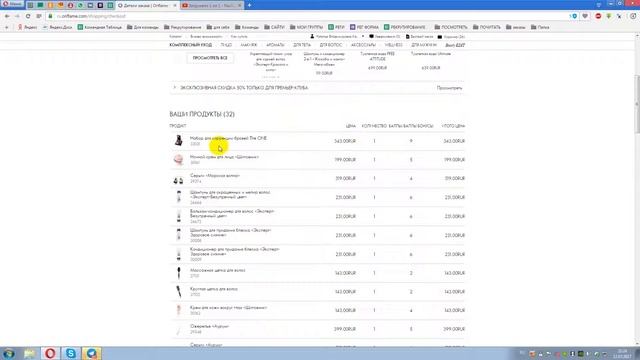The width and height of the screenshot is (640, 360).
Task: Open Бальзам-кондиционер «Эксперт-Безупречный цвет» product
Action: click(x=232, y=213)
